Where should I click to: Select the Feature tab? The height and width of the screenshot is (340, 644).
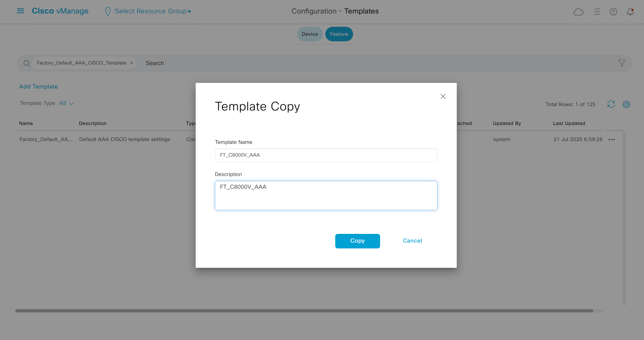click(x=339, y=34)
